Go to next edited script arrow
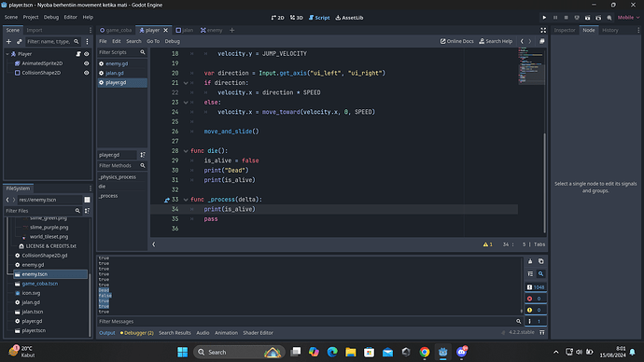Screen dimensions: 644x362 [x=530, y=41]
